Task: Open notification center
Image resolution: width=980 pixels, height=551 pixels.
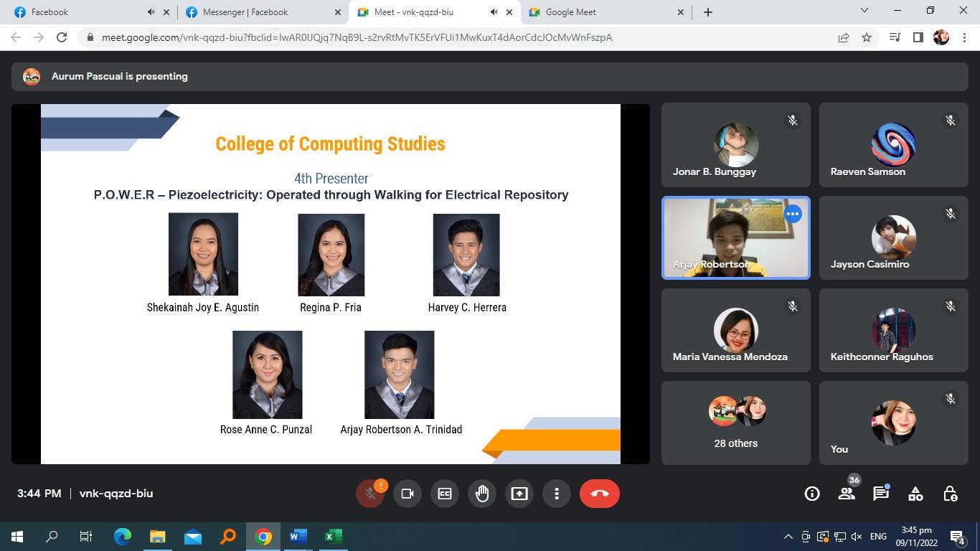Action: [958, 537]
